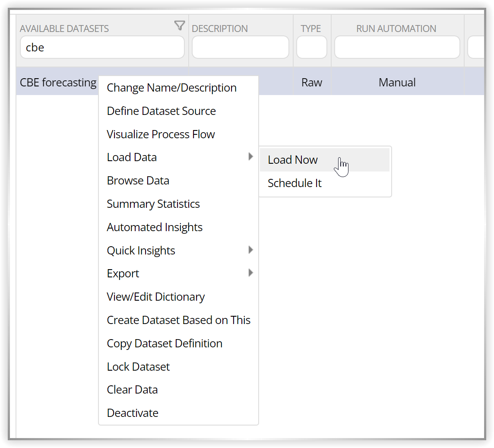Click the TYPE column header
The height and width of the screenshot is (448, 494).
click(x=310, y=29)
